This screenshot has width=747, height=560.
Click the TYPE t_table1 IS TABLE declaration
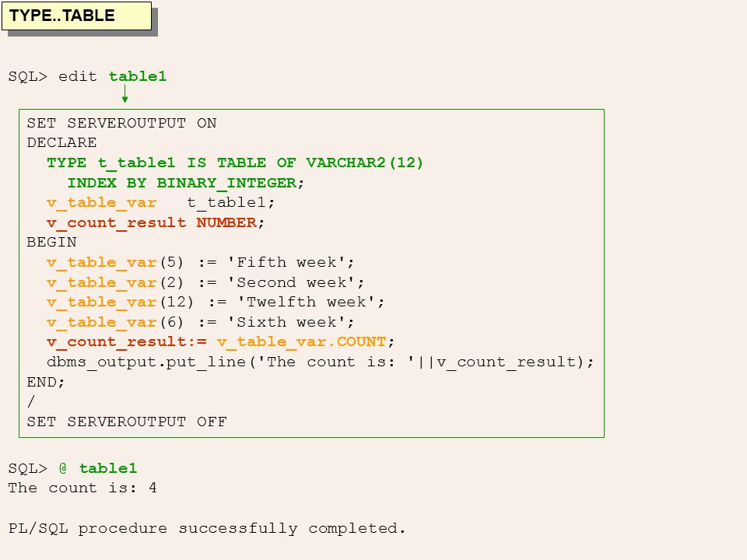pyautogui.click(x=235, y=163)
